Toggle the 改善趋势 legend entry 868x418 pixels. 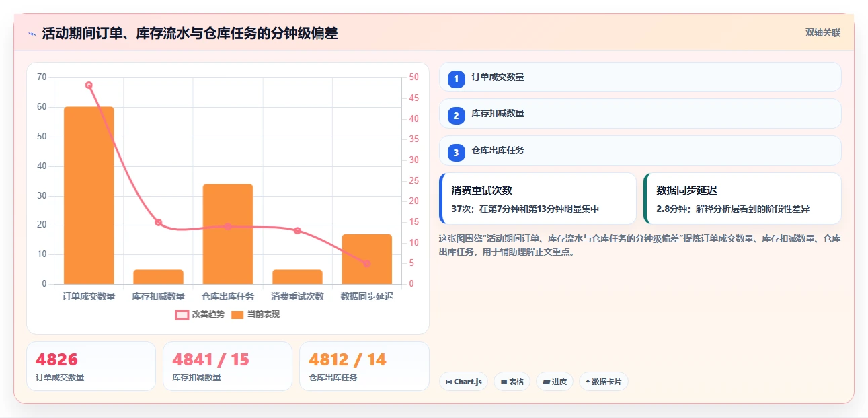(200, 314)
